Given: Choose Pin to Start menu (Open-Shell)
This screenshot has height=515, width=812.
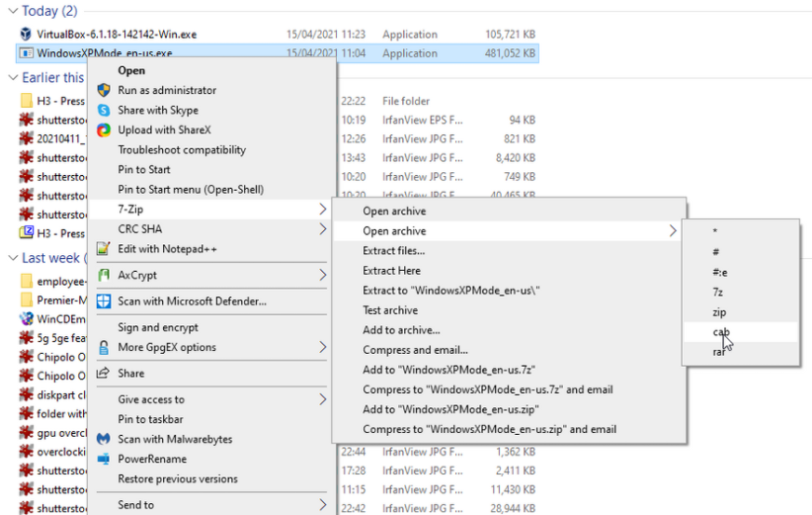Looking at the screenshot, I should tap(191, 190).
